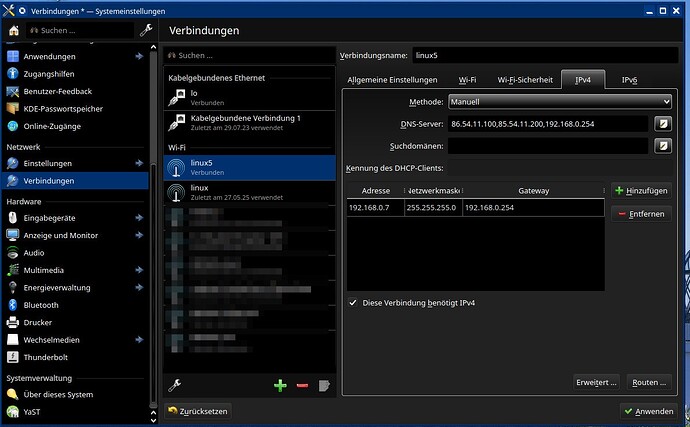The image size is (690, 427).
Task: Select Kabelgebundene Verbindung 1
Action: pyautogui.click(x=250, y=123)
